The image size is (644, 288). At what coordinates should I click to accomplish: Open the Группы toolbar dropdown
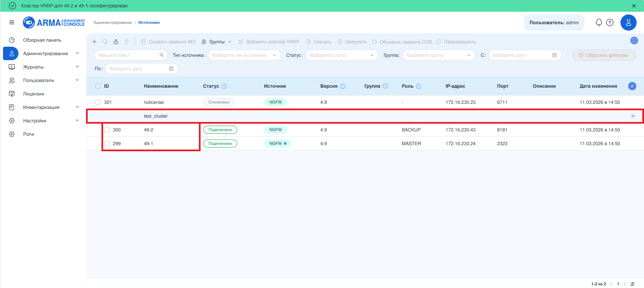(x=217, y=42)
